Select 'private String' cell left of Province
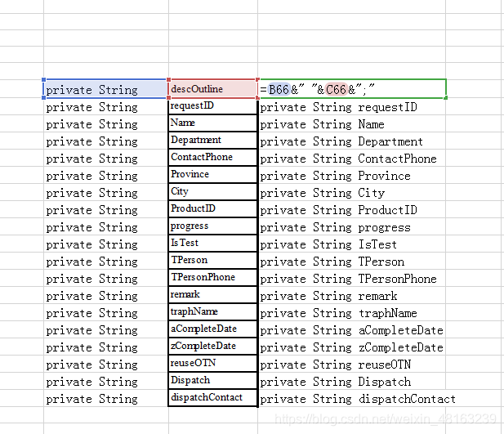Viewport: 504px width, 434px height. (105, 176)
